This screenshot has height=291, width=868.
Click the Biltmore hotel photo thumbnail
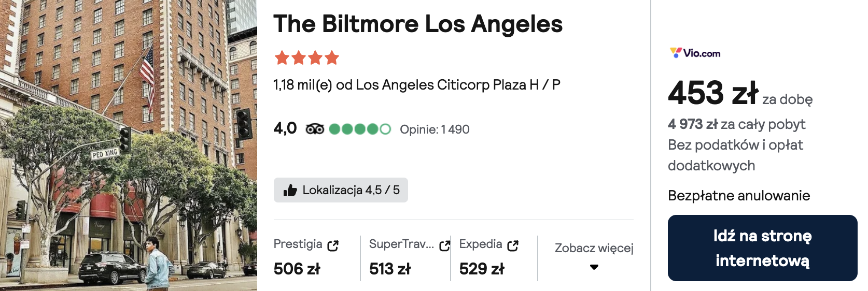click(129, 146)
